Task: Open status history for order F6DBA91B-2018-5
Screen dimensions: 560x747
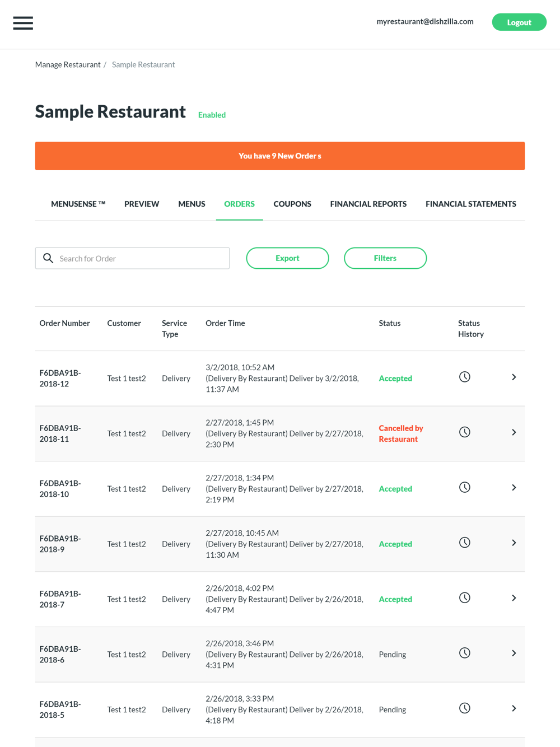Action: point(465,708)
